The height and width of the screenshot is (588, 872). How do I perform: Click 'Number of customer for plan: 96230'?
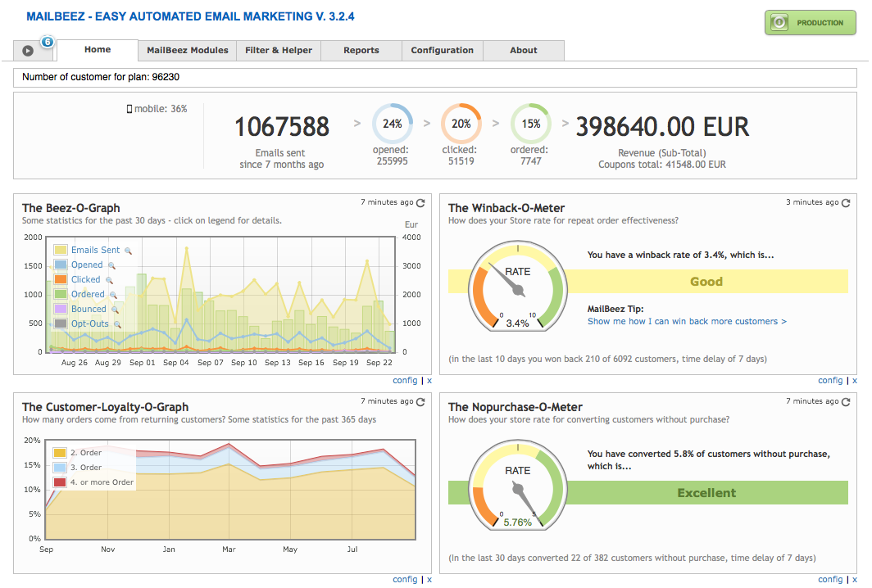(x=101, y=77)
